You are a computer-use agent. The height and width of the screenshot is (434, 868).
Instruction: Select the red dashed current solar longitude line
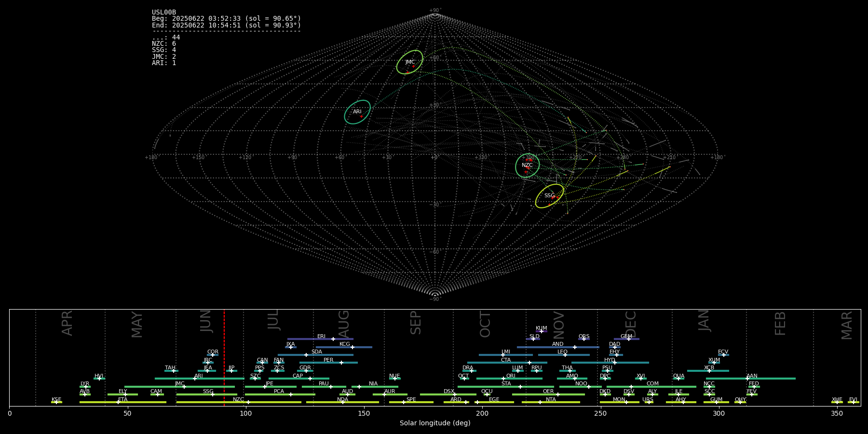click(224, 357)
